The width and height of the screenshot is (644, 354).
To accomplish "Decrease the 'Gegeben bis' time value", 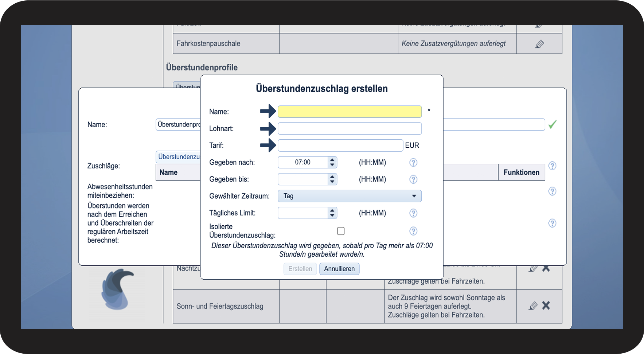I will 332,182.
